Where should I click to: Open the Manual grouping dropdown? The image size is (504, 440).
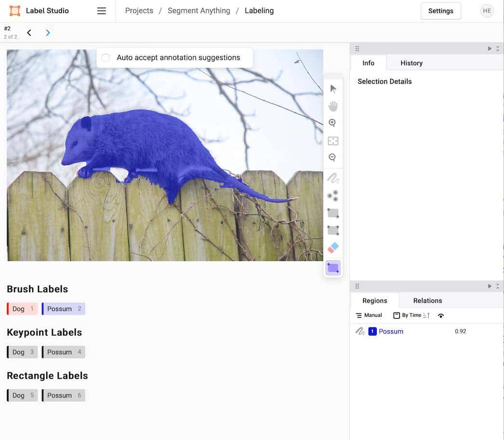point(369,315)
